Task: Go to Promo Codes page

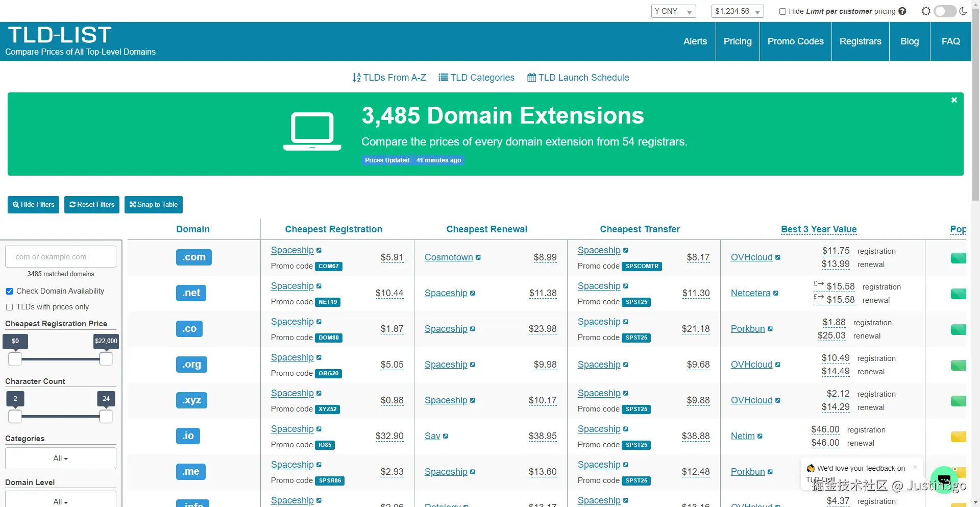Action: pyautogui.click(x=796, y=41)
